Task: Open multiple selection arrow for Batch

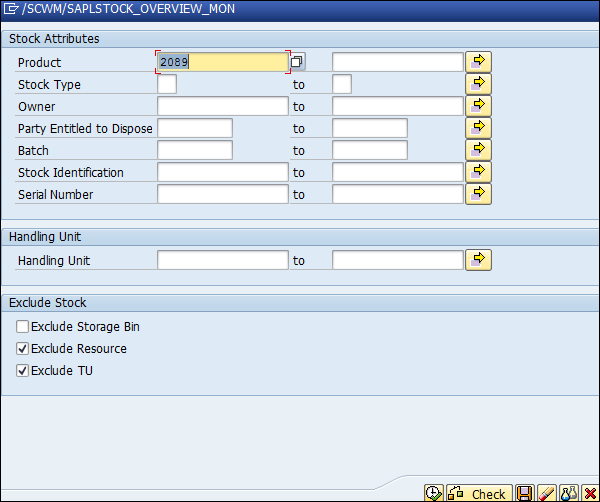Action: click(x=479, y=150)
